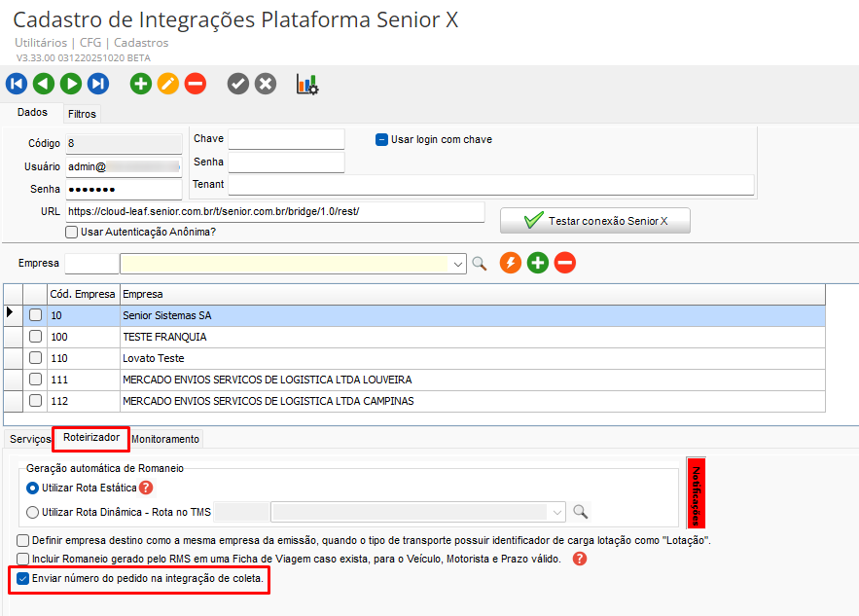Select Utilizar Rota Dinâmica - Rota no TMS
The image size is (859, 616).
coord(32,512)
